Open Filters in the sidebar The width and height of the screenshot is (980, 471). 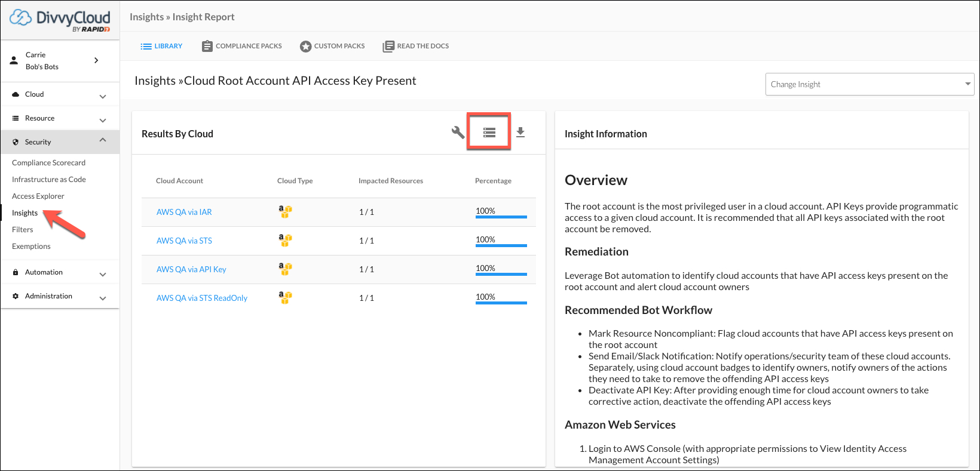click(23, 229)
